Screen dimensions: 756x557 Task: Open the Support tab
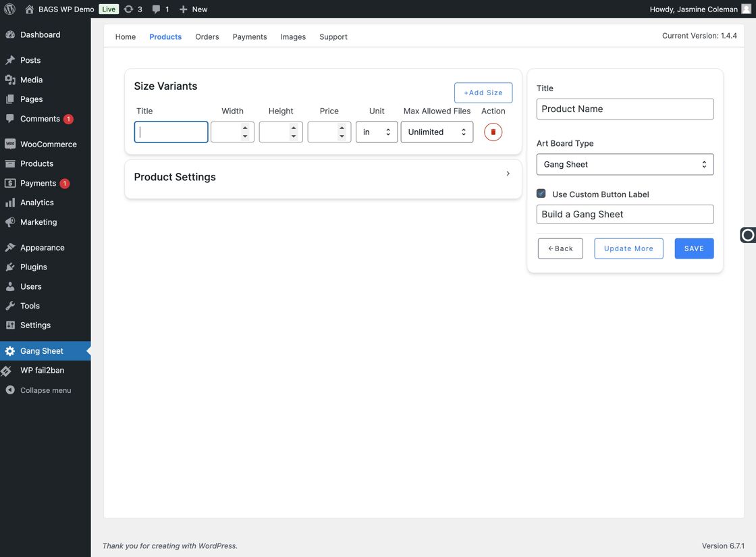point(333,36)
